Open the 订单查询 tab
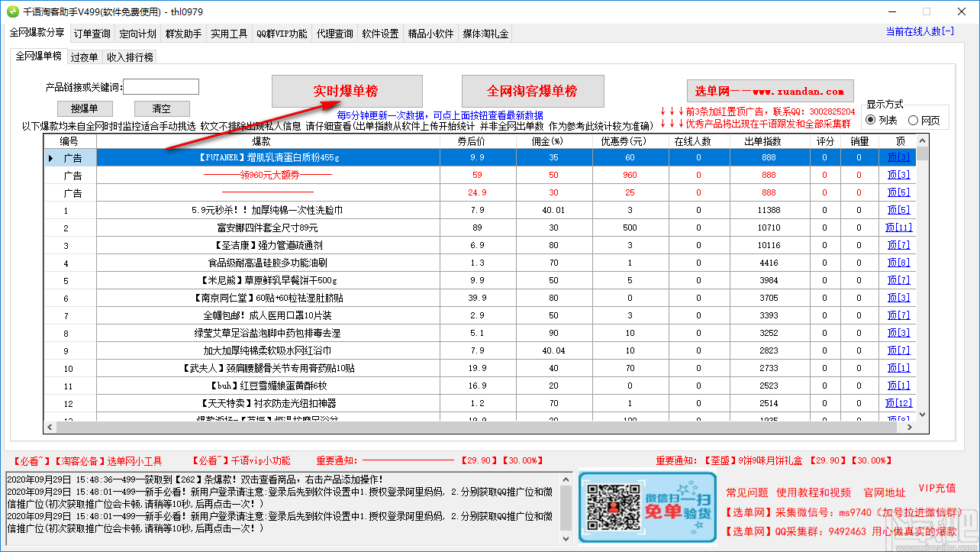980x552 pixels. point(92,34)
